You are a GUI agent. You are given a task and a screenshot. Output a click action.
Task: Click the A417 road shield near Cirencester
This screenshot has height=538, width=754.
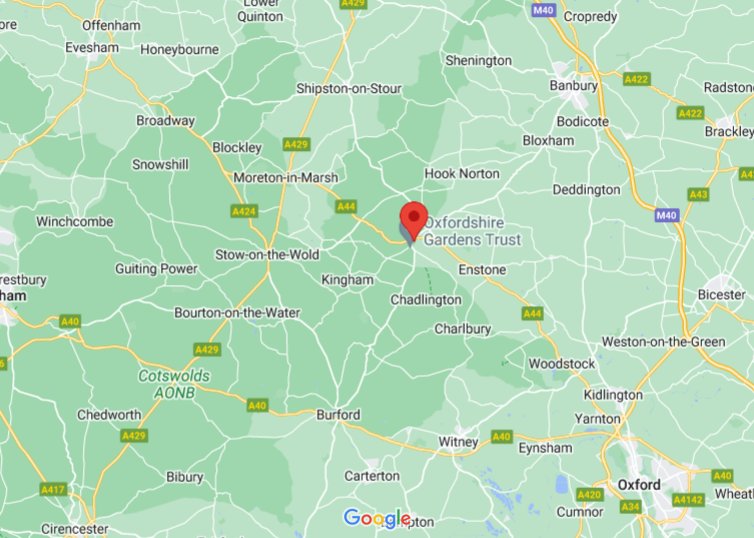[53, 489]
